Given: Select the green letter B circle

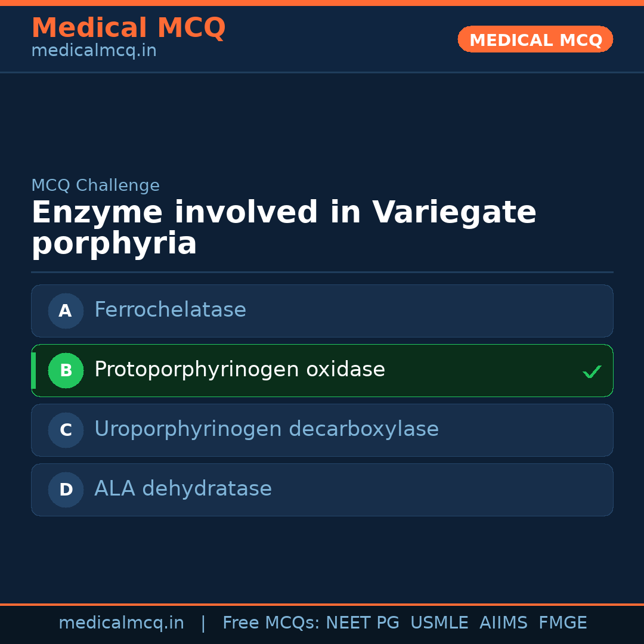Looking at the screenshot, I should 66,370.
